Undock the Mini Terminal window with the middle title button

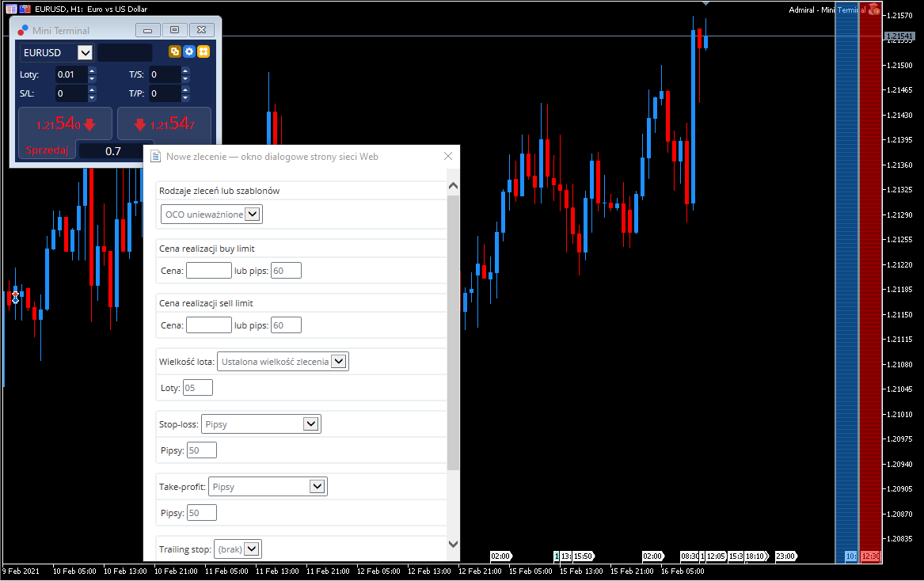tap(174, 30)
